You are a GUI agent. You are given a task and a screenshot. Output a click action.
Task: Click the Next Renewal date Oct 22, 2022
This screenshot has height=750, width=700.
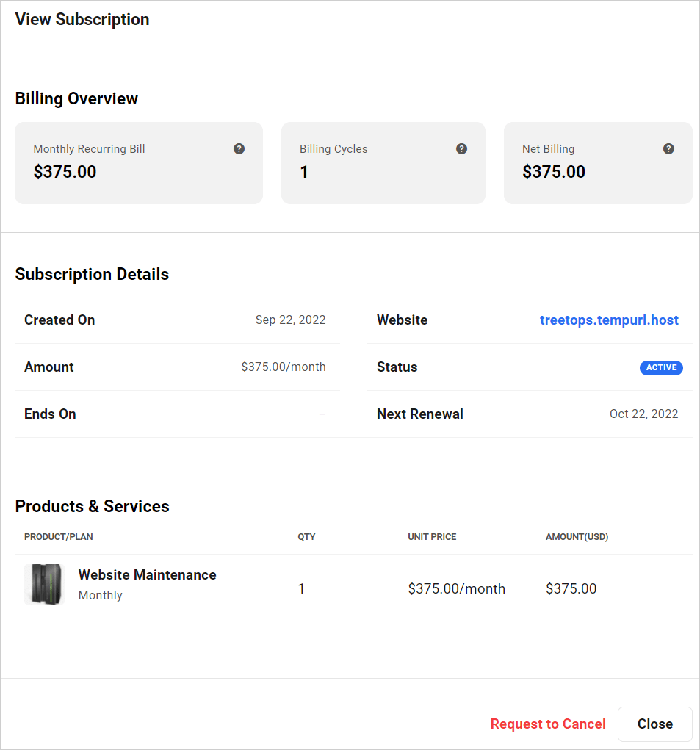click(643, 414)
